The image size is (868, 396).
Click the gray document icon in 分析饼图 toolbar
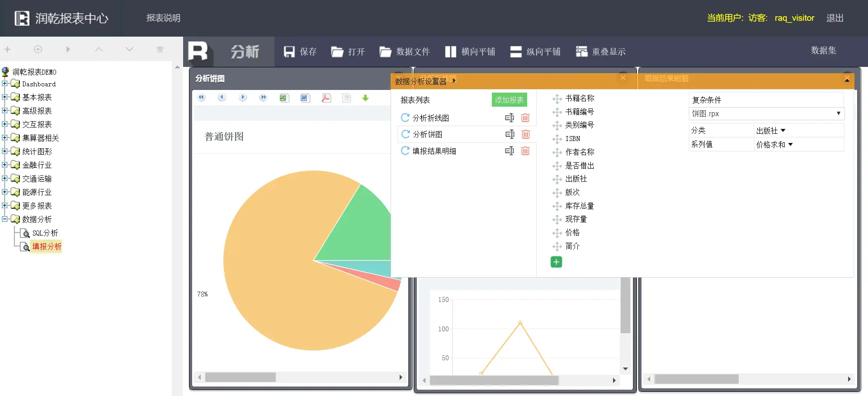click(x=347, y=98)
